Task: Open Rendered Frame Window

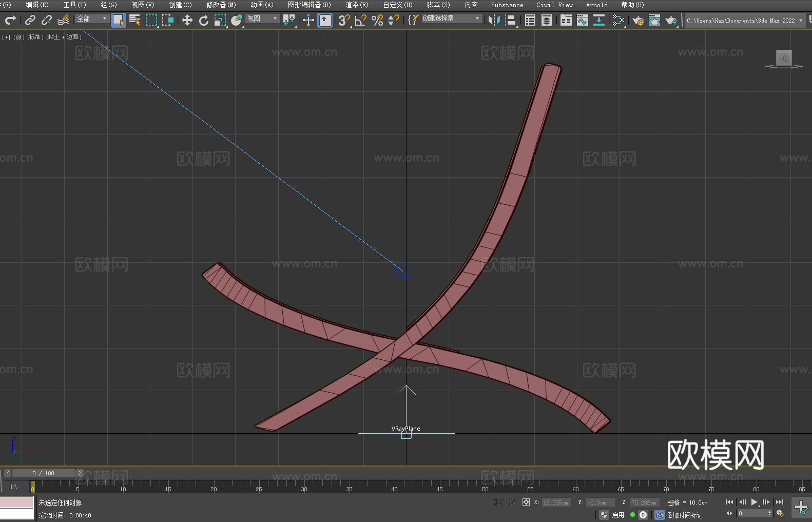Action: click(654, 20)
